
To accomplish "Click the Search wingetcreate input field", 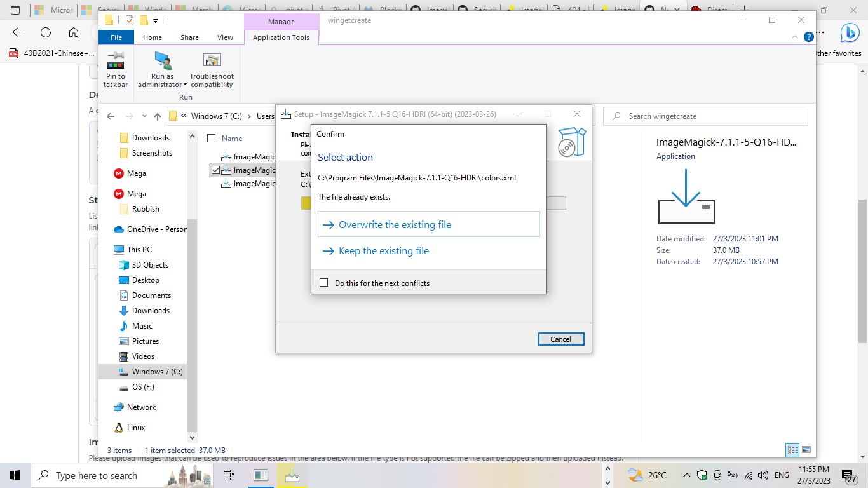I will (705, 116).
